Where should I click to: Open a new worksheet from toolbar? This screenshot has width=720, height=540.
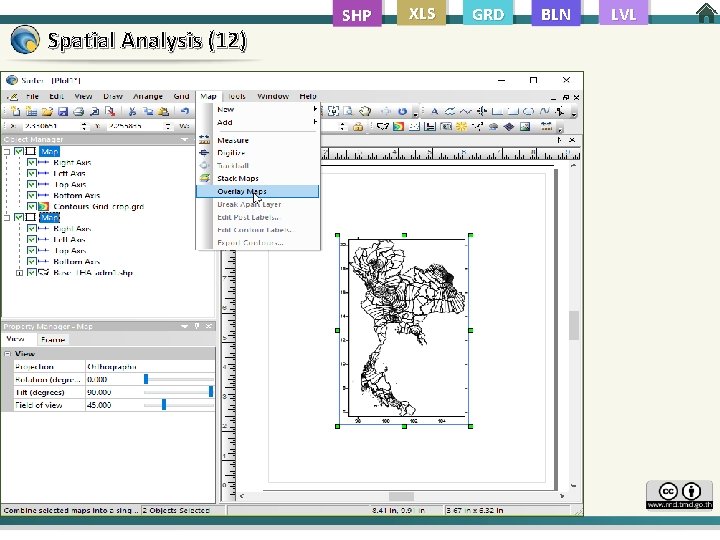click(31, 112)
